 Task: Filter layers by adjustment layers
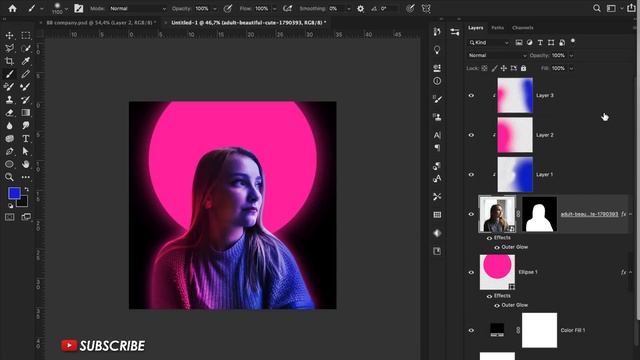529,42
